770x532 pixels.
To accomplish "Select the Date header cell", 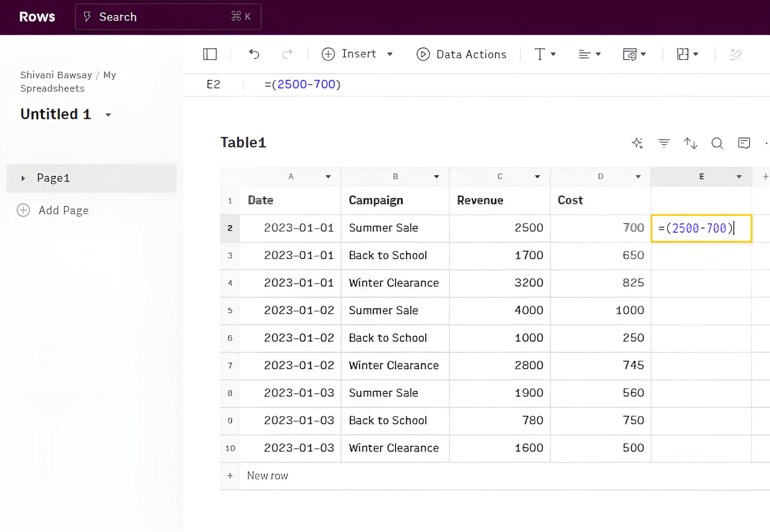I will [290, 200].
